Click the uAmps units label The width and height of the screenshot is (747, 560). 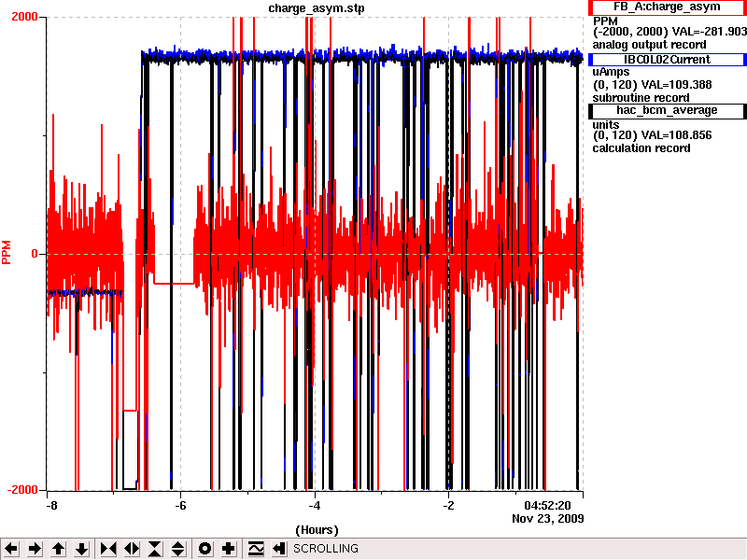point(611,72)
